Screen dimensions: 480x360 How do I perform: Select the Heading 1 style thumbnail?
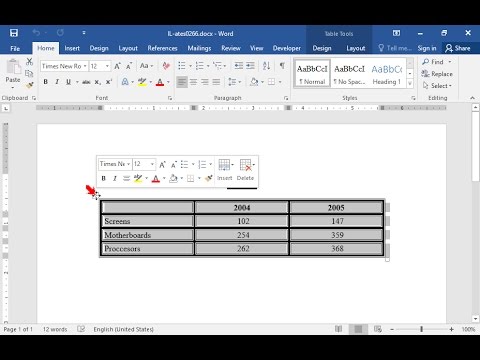click(x=387, y=74)
